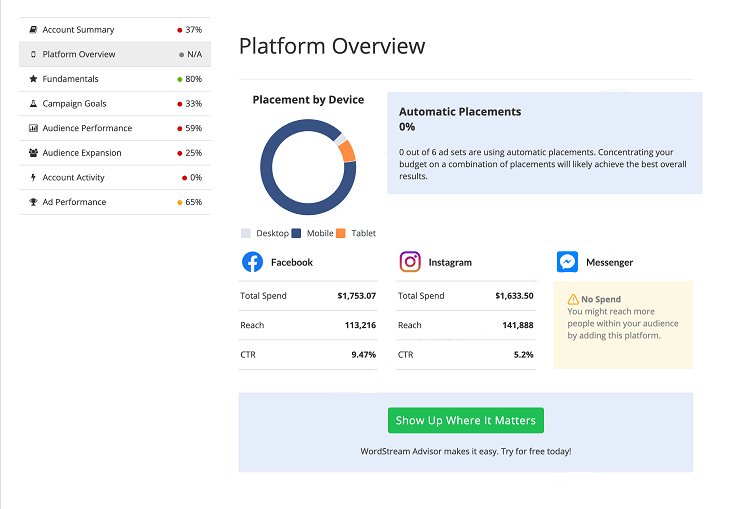Click the Automatic Placements 0% value
This screenshot has height=509, width=750.
(407, 127)
